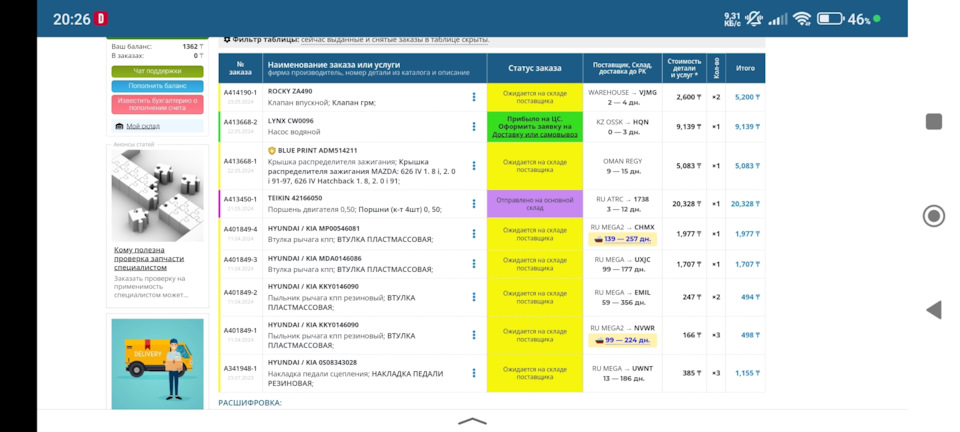Screen dimensions: 960x432
Task: Select order number A413450-1
Action: tap(240, 199)
